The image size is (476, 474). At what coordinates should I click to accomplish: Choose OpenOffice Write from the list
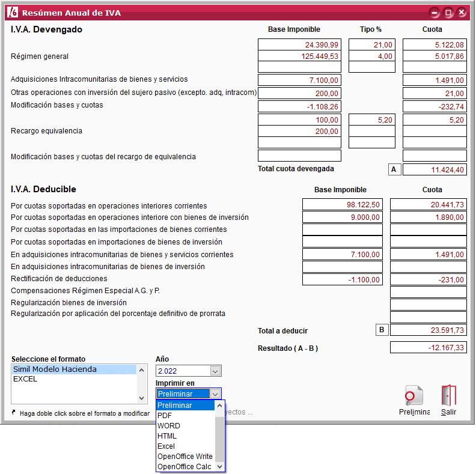point(185,456)
